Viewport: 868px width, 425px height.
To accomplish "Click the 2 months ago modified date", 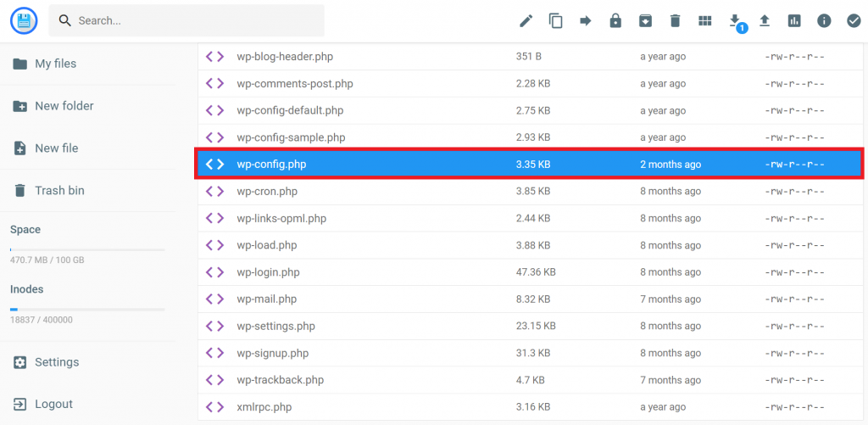I will tap(670, 164).
